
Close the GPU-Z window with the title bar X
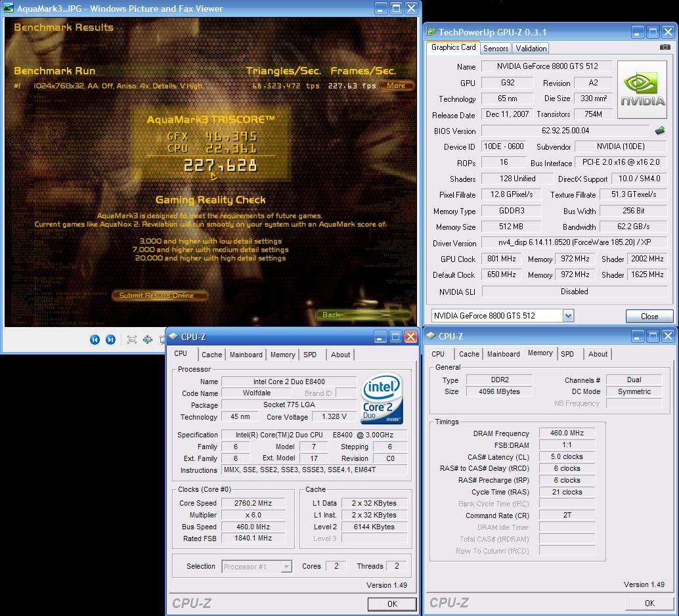pos(668,32)
